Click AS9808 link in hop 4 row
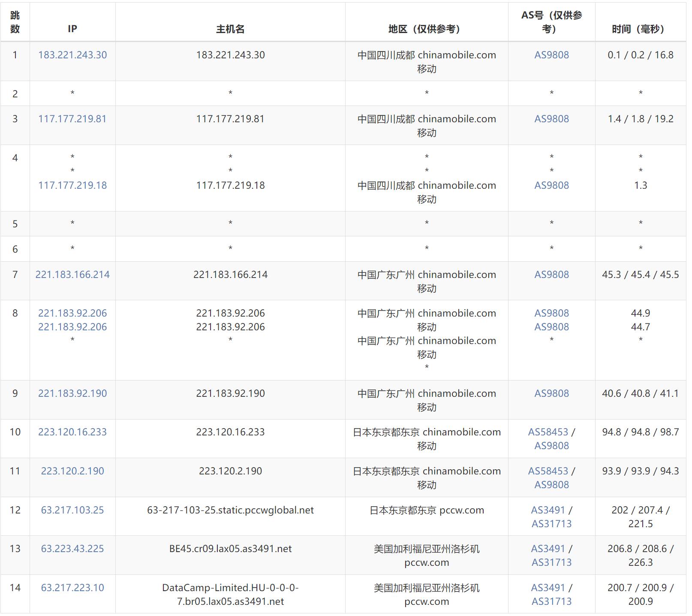The image size is (692, 616). [552, 185]
